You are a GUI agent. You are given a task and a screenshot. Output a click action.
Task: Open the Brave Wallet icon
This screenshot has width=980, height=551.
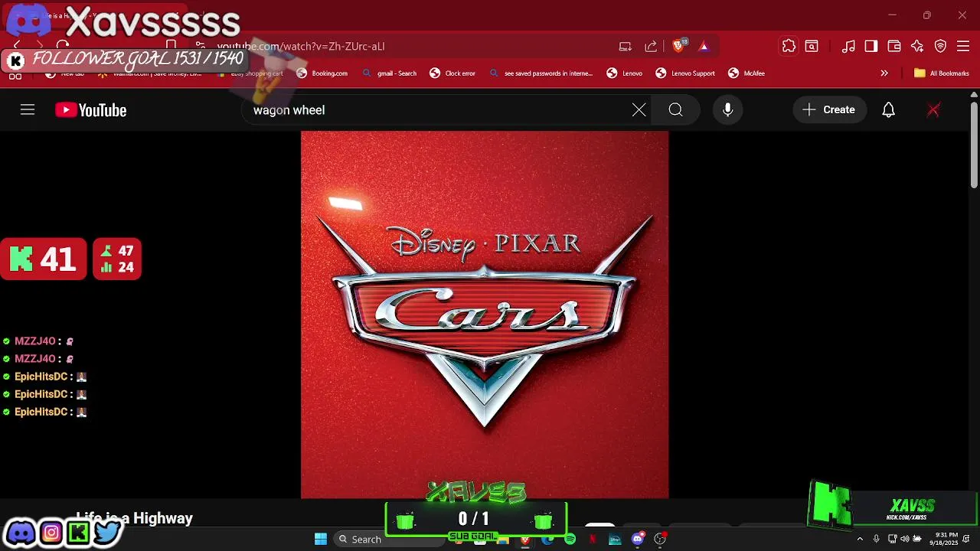[894, 46]
